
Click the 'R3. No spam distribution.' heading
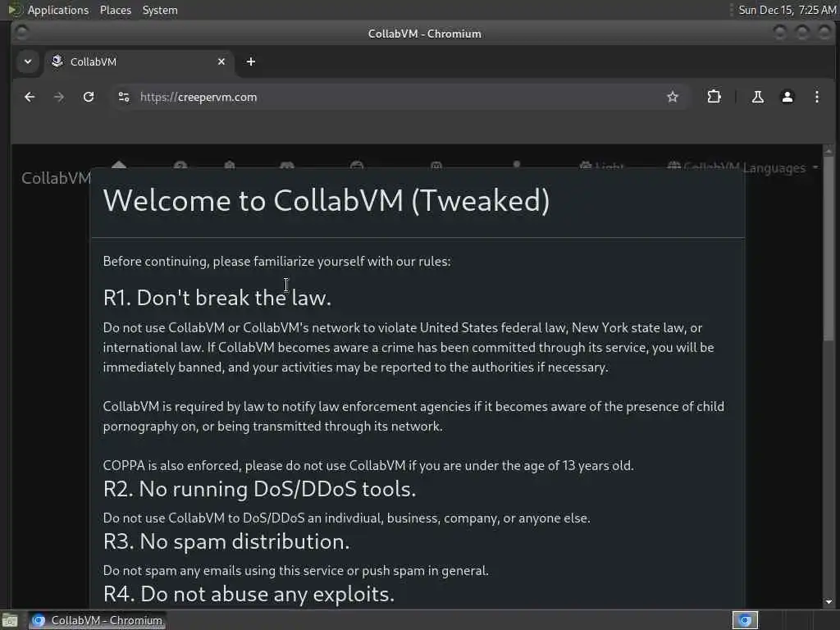pyautogui.click(x=226, y=541)
